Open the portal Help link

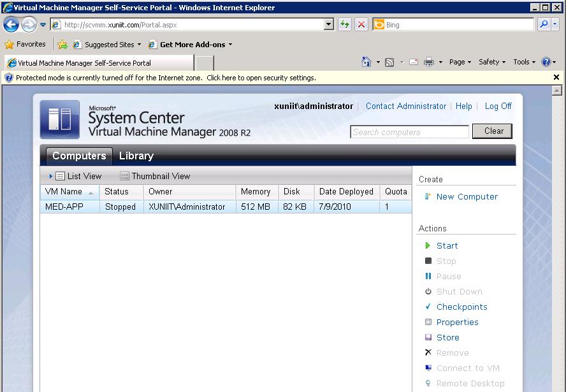[464, 106]
